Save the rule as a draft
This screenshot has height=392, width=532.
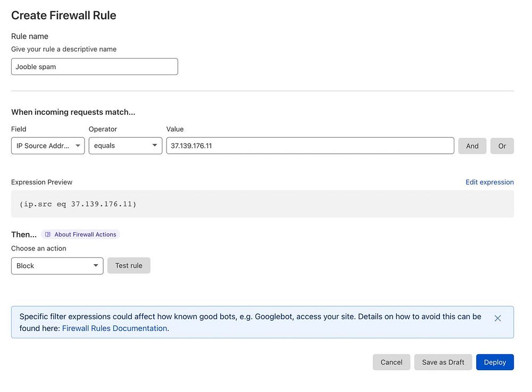pyautogui.click(x=443, y=362)
